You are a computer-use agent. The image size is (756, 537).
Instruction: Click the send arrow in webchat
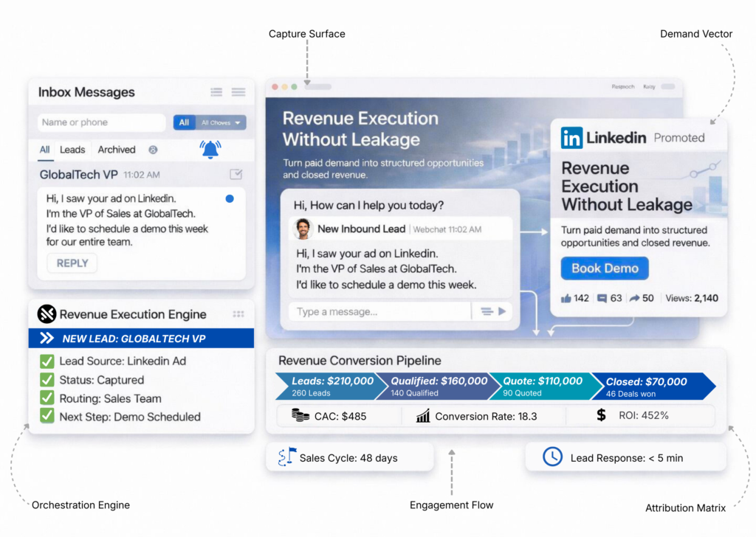pos(502,311)
